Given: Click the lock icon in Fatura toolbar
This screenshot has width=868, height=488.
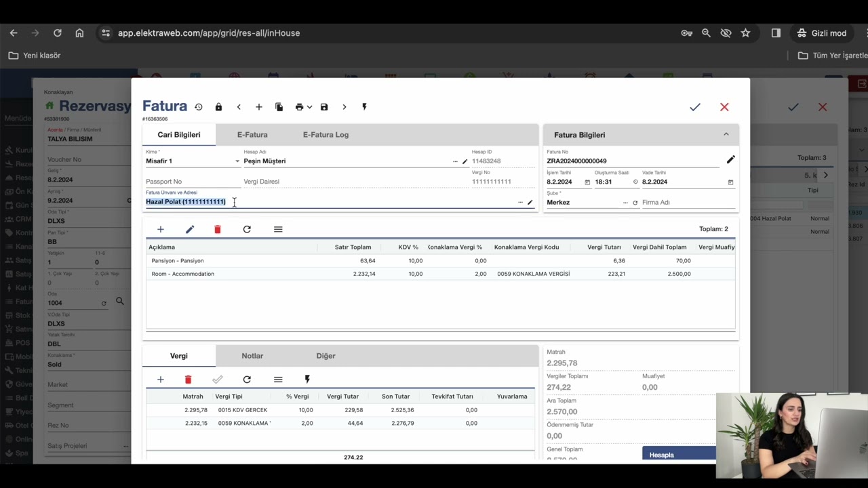Looking at the screenshot, I should (x=218, y=107).
